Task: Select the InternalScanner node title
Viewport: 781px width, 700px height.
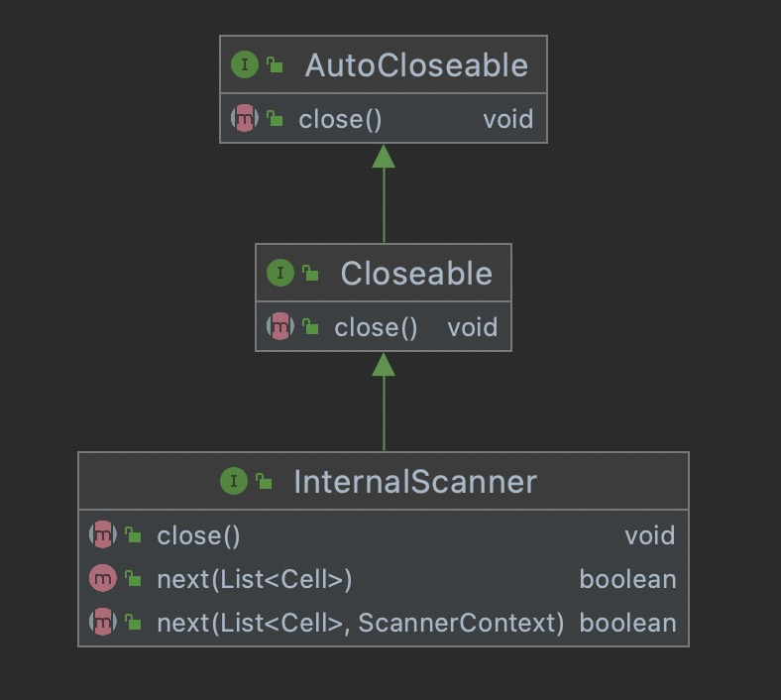Action: 415,482
